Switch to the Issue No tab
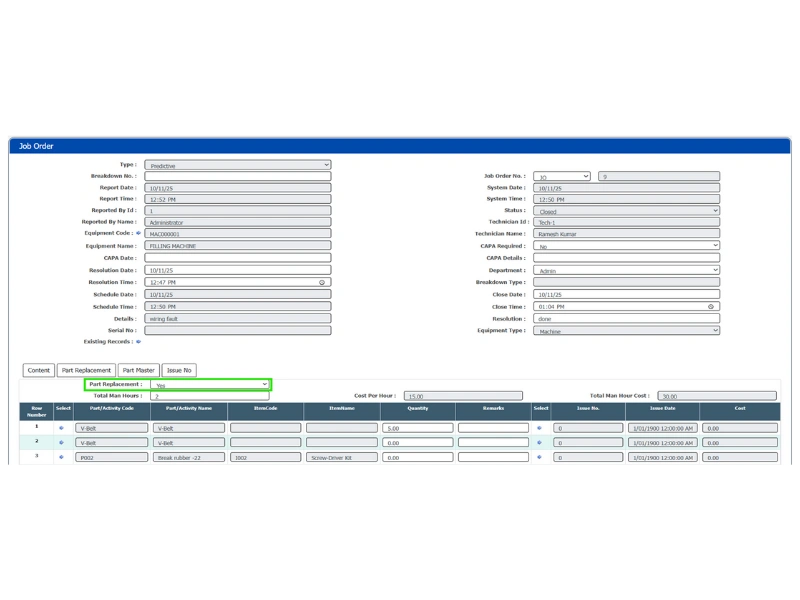 point(180,369)
